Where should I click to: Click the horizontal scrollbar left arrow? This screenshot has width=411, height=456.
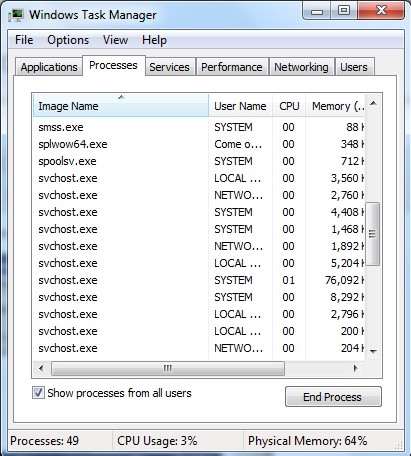pos(41,368)
